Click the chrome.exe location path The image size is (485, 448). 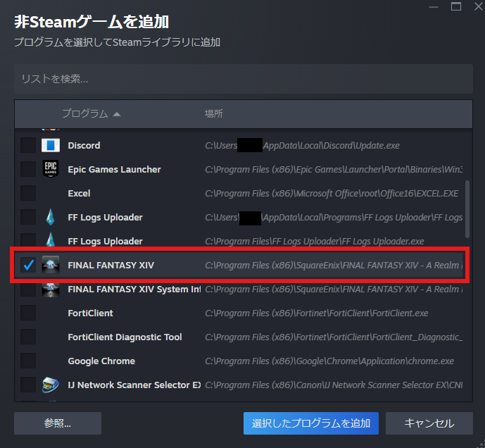329,361
